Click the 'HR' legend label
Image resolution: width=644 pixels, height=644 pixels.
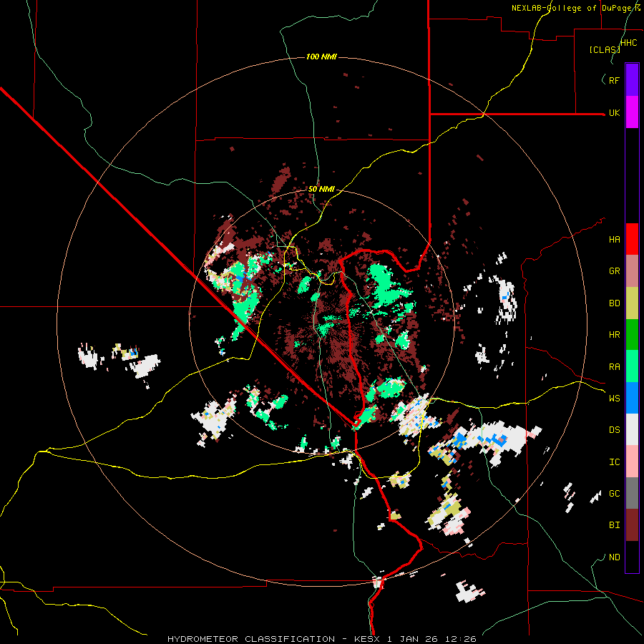(x=614, y=335)
